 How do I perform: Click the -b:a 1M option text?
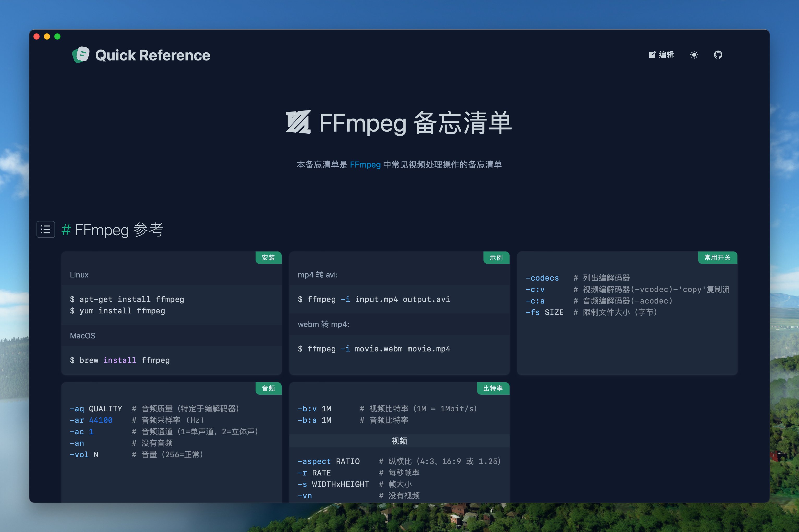(x=314, y=420)
